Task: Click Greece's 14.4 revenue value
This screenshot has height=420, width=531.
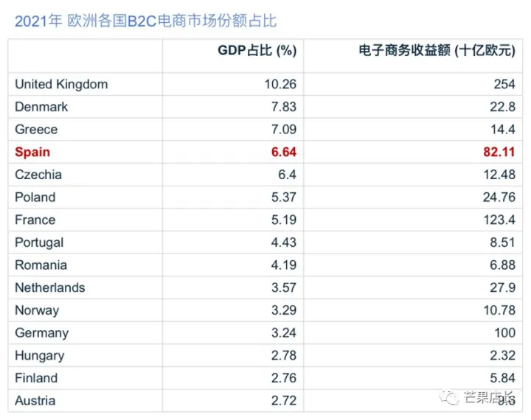Action: coord(503,129)
